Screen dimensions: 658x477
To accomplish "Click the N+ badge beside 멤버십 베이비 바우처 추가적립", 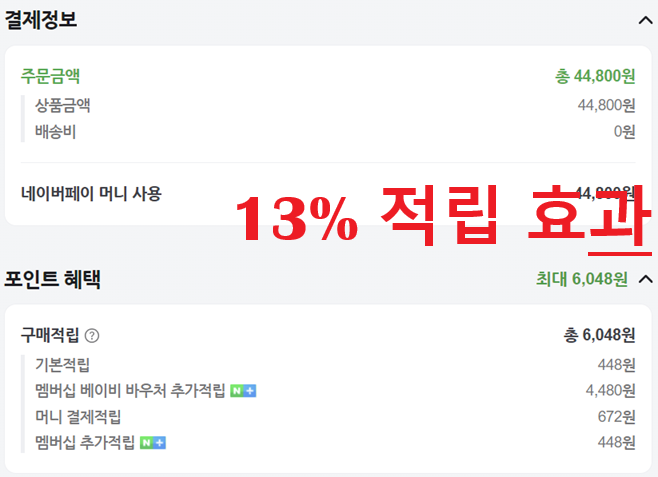I will tap(243, 390).
